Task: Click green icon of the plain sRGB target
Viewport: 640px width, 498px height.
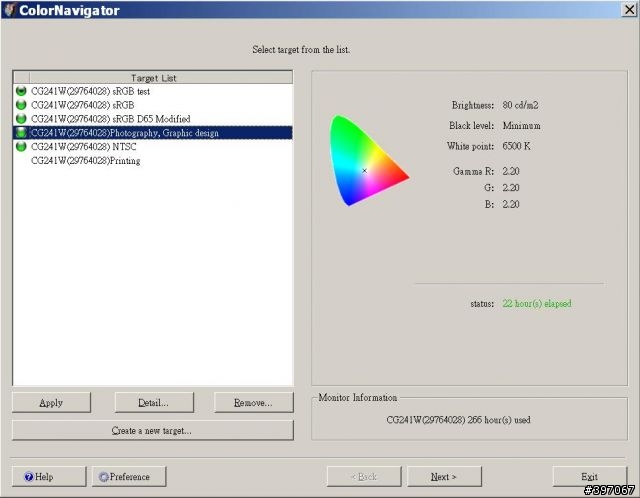Action: point(21,105)
